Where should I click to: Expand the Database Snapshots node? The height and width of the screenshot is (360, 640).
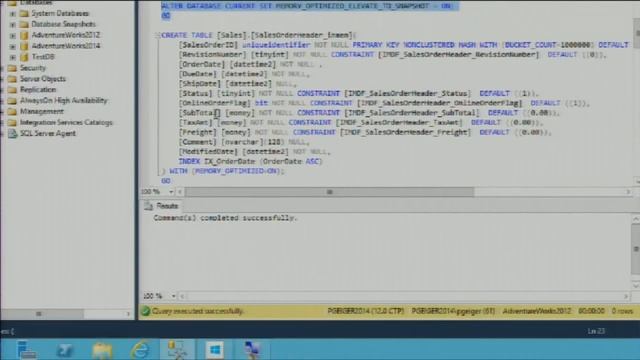click(13, 24)
